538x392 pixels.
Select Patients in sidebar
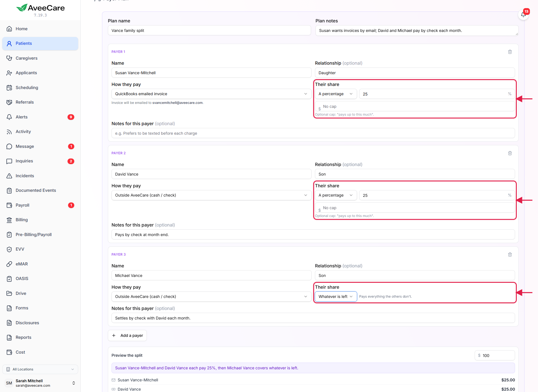click(x=40, y=43)
